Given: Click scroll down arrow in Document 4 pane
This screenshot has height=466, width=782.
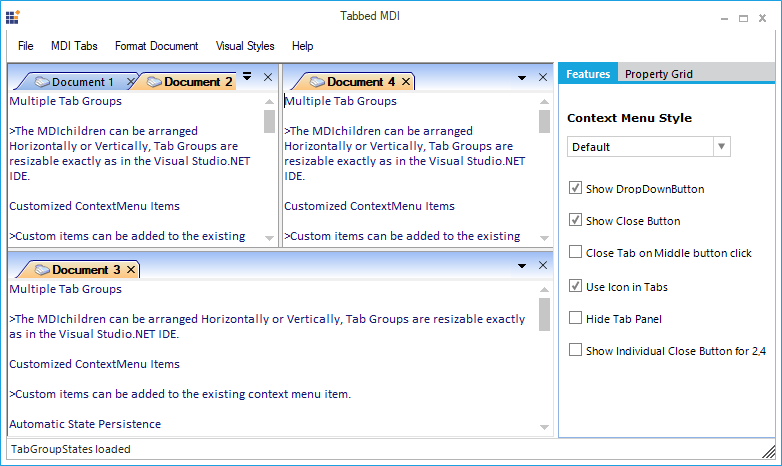Looking at the screenshot, I should [x=545, y=238].
